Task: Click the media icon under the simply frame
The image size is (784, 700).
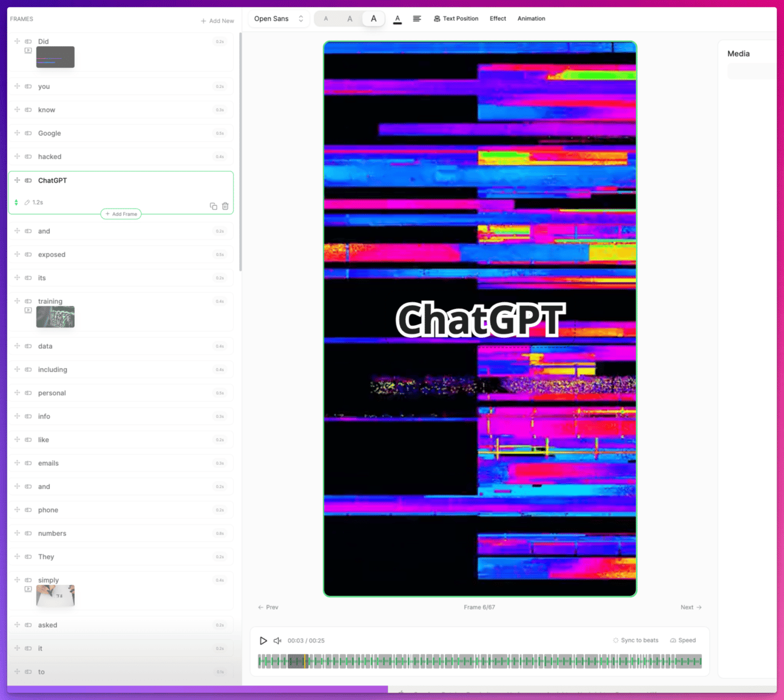Action: [28, 589]
